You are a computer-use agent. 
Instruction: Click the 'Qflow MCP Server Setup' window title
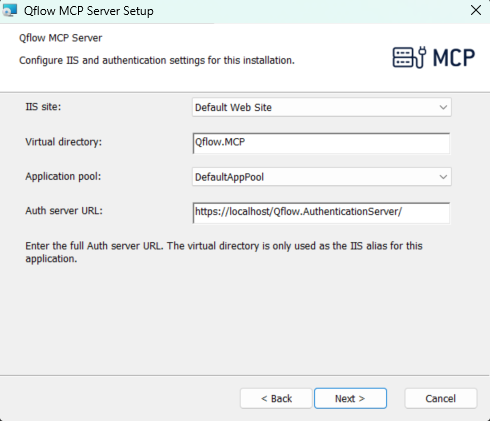pos(89,11)
